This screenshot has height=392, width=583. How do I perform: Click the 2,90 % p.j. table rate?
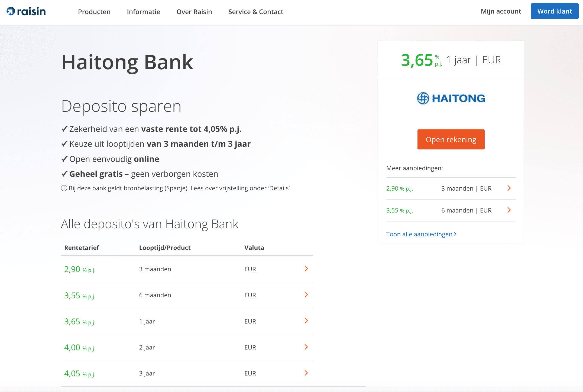80,269
